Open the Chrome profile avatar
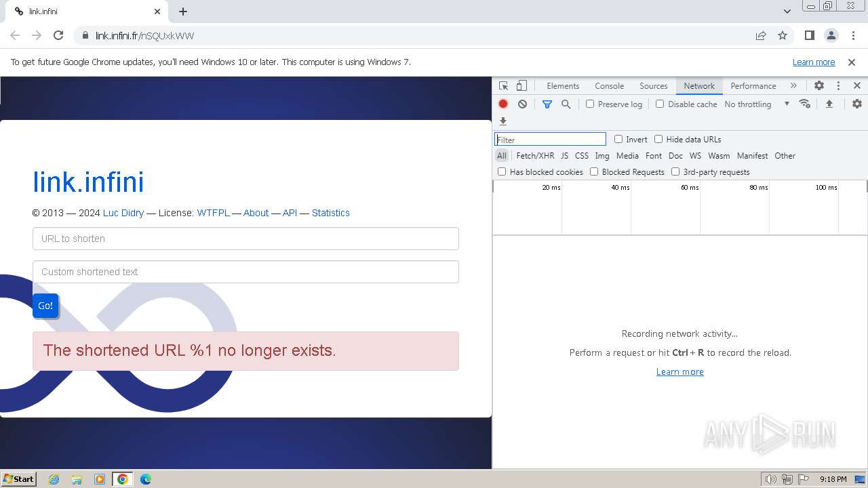 coord(831,35)
